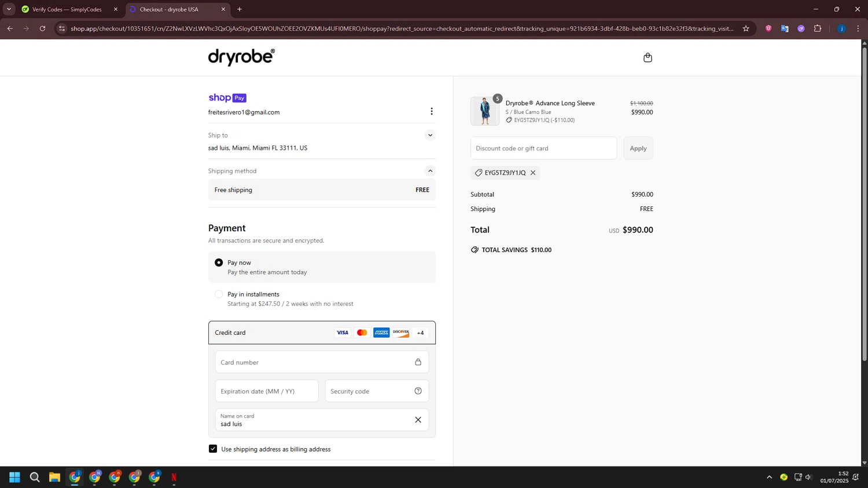The height and width of the screenshot is (488, 868).
Task: Click the purple circular extension icon
Action: (801, 28)
